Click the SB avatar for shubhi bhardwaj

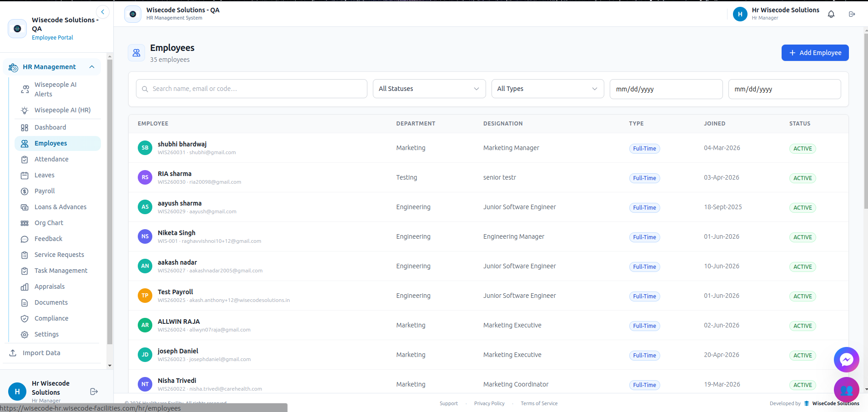(145, 148)
